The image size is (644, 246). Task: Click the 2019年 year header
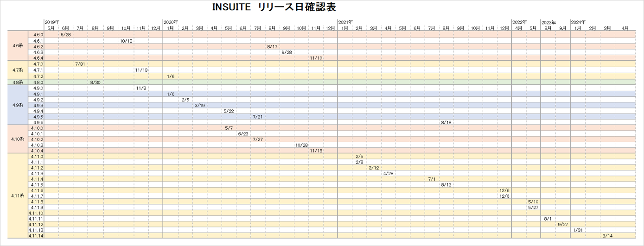click(x=52, y=22)
